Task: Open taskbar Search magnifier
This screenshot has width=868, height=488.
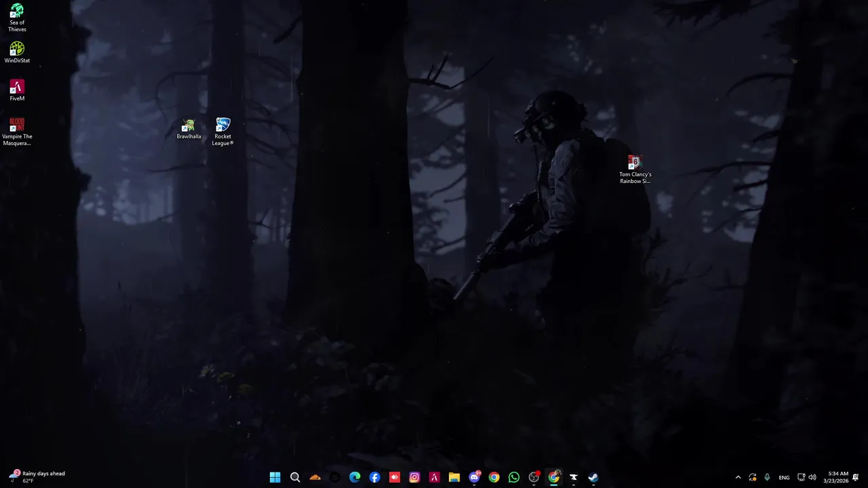Action: point(295,477)
